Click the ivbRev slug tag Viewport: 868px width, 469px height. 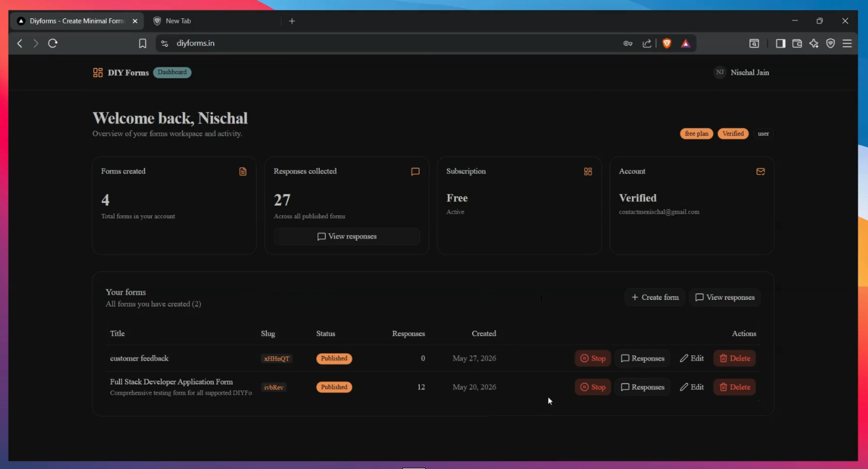click(x=274, y=387)
